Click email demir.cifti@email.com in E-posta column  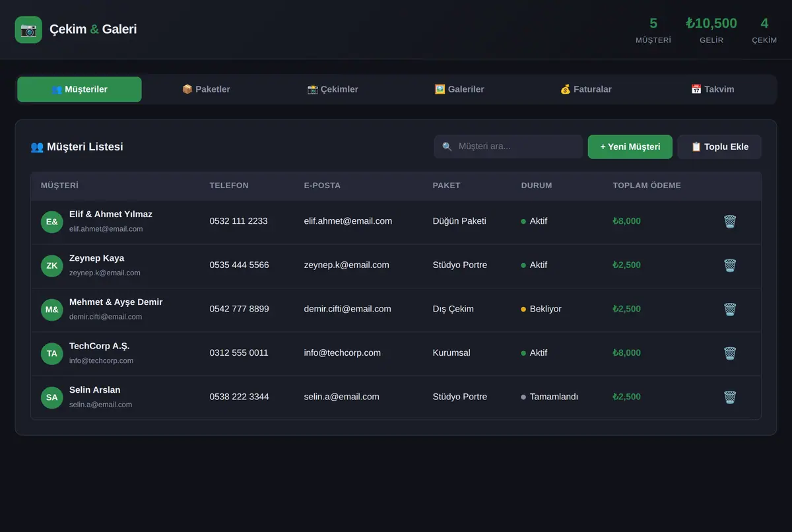pos(347,309)
